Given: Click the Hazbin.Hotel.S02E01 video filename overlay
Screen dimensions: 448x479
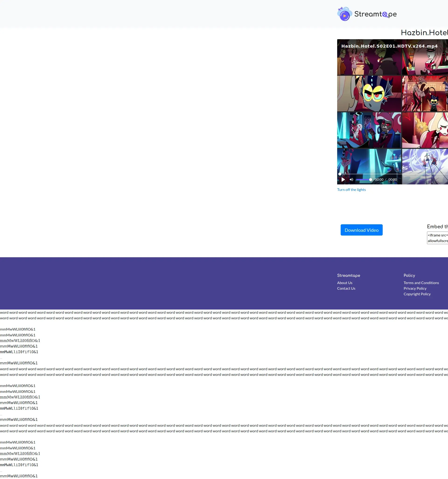Looking at the screenshot, I should point(389,46).
